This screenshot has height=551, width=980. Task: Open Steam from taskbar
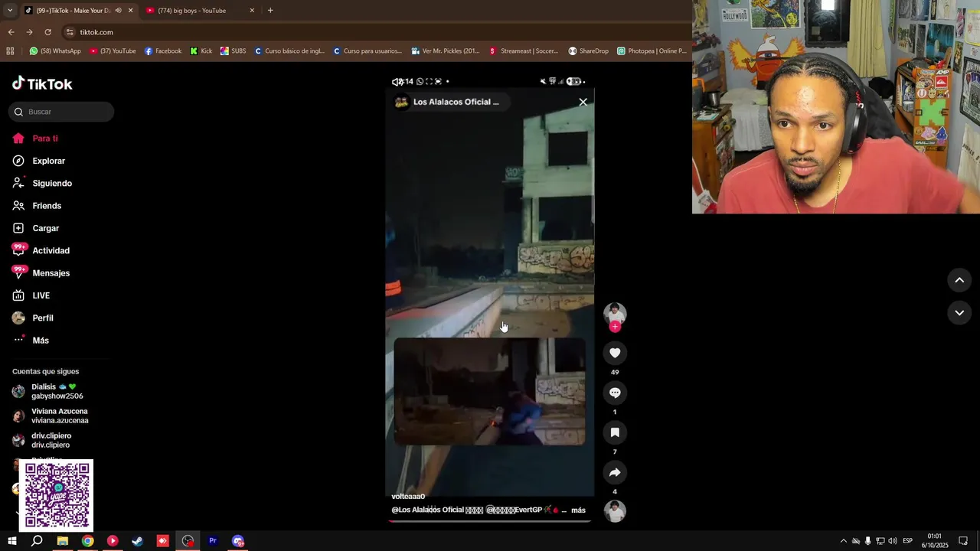pos(138,541)
